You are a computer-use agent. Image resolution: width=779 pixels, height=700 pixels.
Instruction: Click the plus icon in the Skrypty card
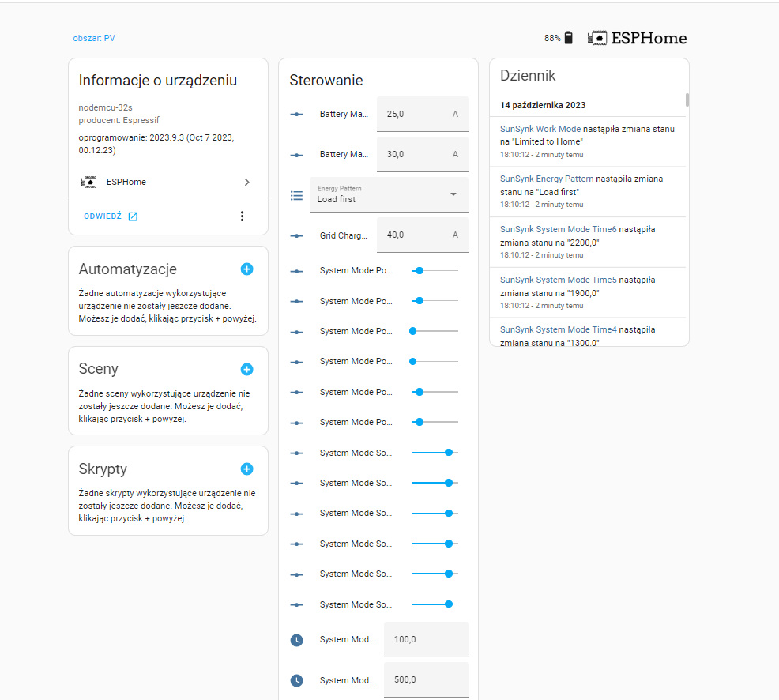pos(246,469)
